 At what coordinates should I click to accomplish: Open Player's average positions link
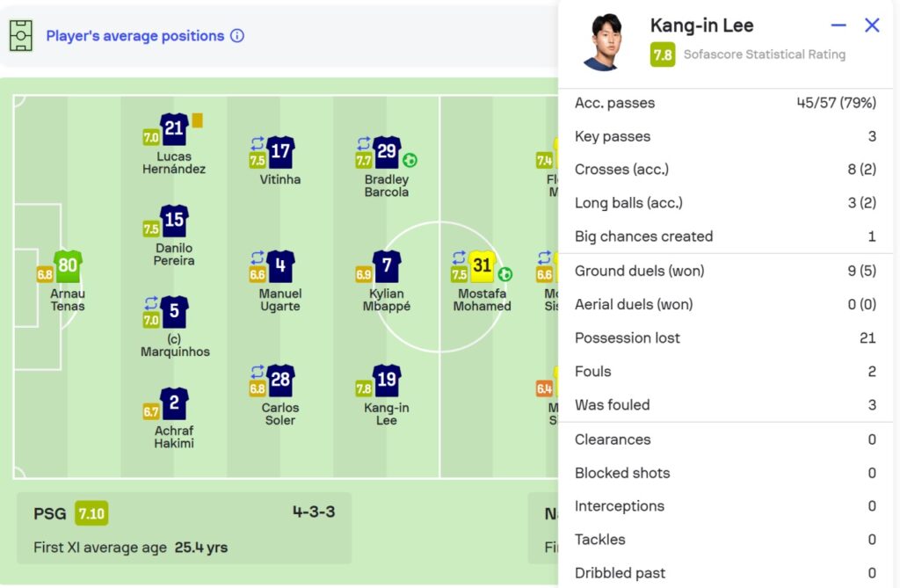coord(134,36)
